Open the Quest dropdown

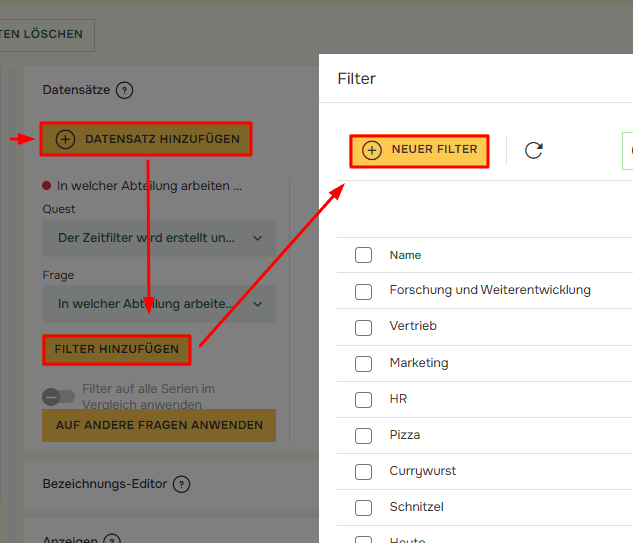[158, 238]
